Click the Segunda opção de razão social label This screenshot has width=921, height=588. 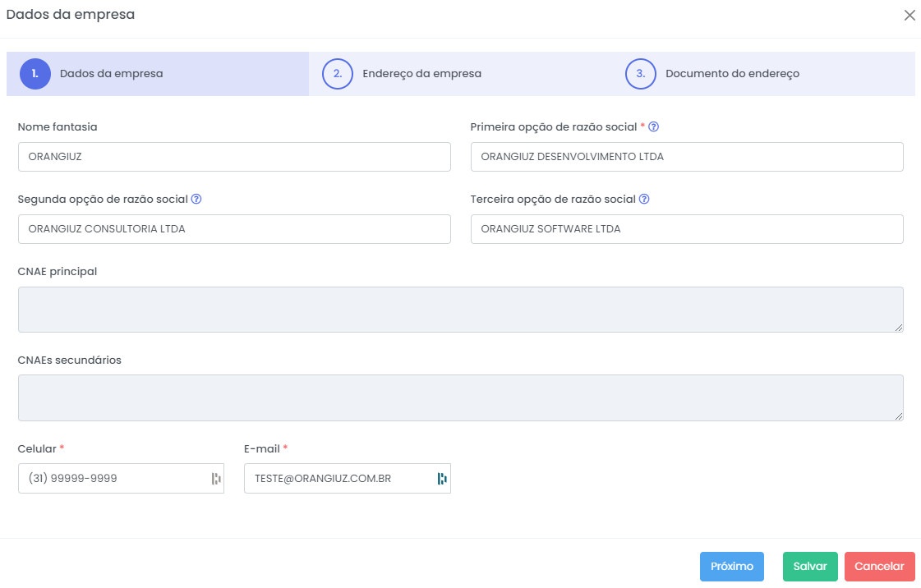[103, 199]
